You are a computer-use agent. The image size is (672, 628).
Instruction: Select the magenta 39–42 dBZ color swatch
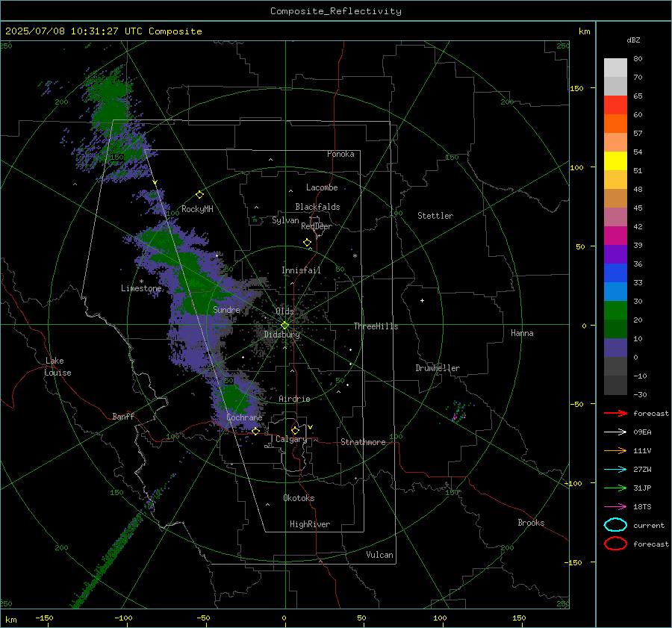(x=615, y=236)
